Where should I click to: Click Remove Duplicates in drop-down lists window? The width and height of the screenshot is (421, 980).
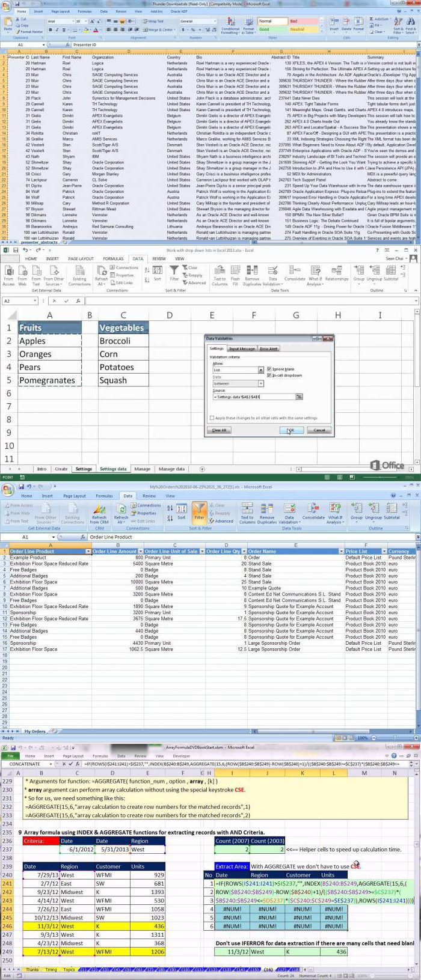click(x=252, y=275)
